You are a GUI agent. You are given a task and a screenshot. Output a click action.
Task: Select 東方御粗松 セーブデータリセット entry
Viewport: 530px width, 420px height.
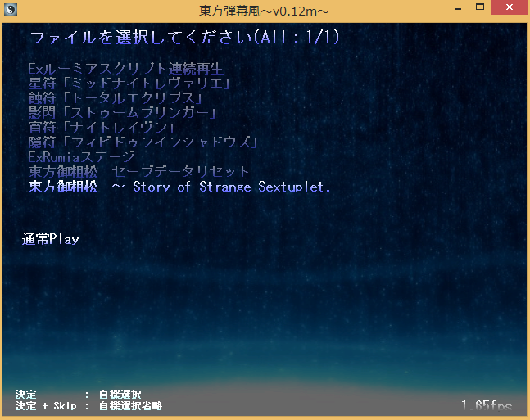138,172
